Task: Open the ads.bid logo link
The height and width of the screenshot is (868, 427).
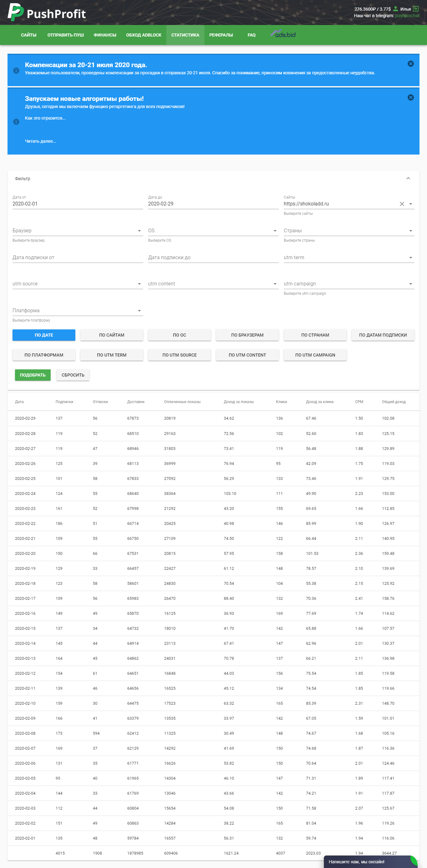Action: [x=283, y=34]
